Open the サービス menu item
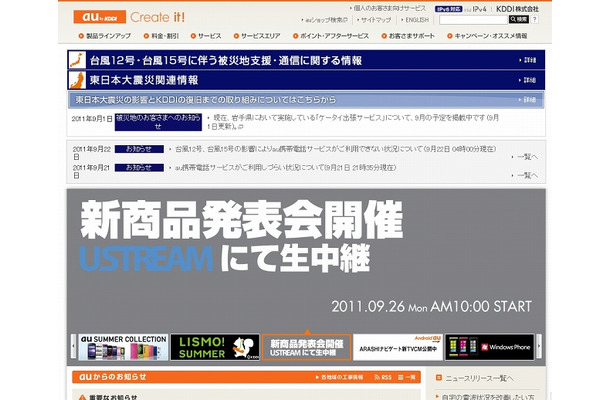 point(206,36)
